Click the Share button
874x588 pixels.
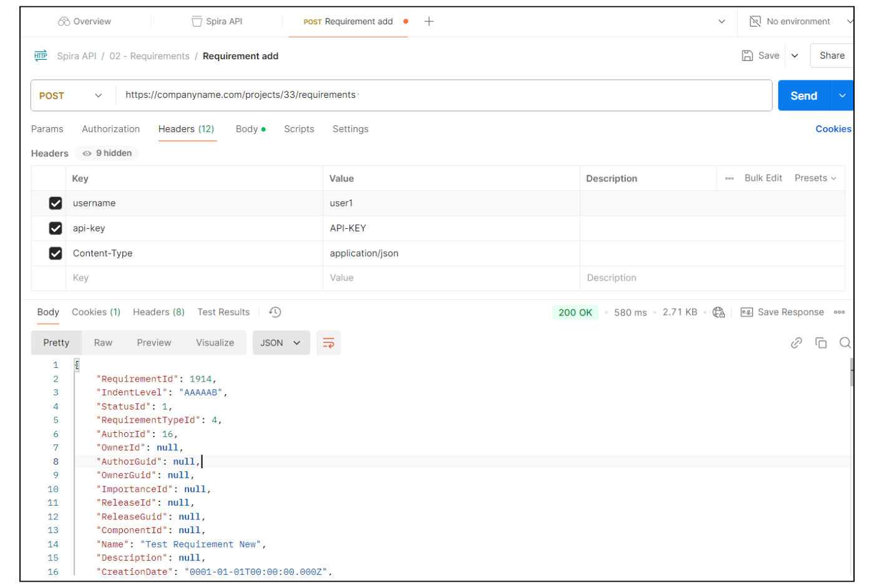click(x=832, y=55)
